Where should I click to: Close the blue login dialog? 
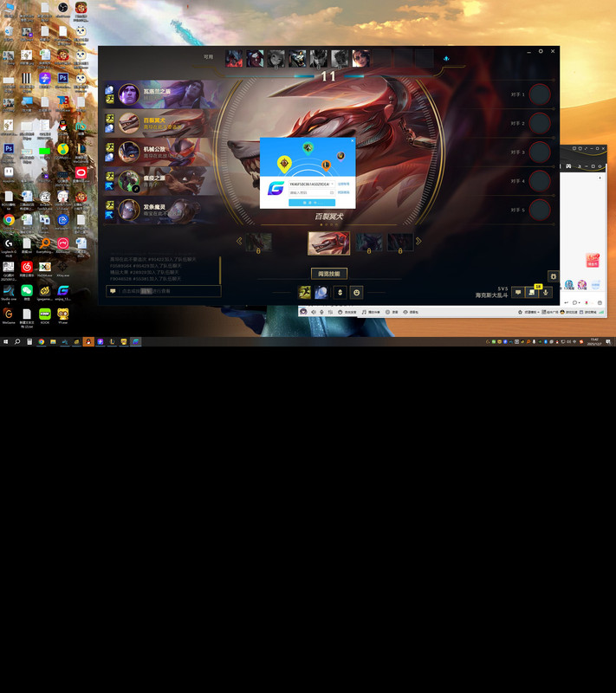click(353, 140)
